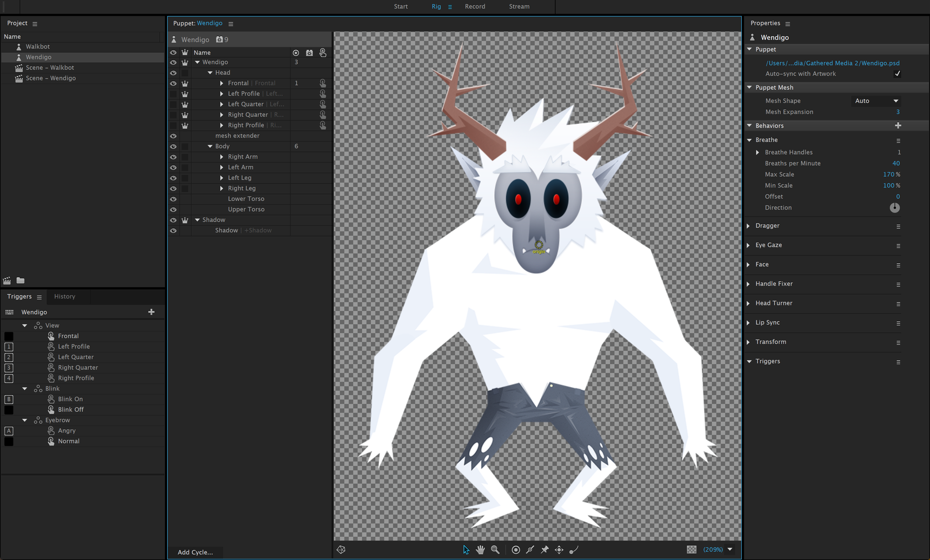Image resolution: width=930 pixels, height=560 pixels.
Task: Click new scene clapperboard icon in Project panel
Action: tap(7, 281)
